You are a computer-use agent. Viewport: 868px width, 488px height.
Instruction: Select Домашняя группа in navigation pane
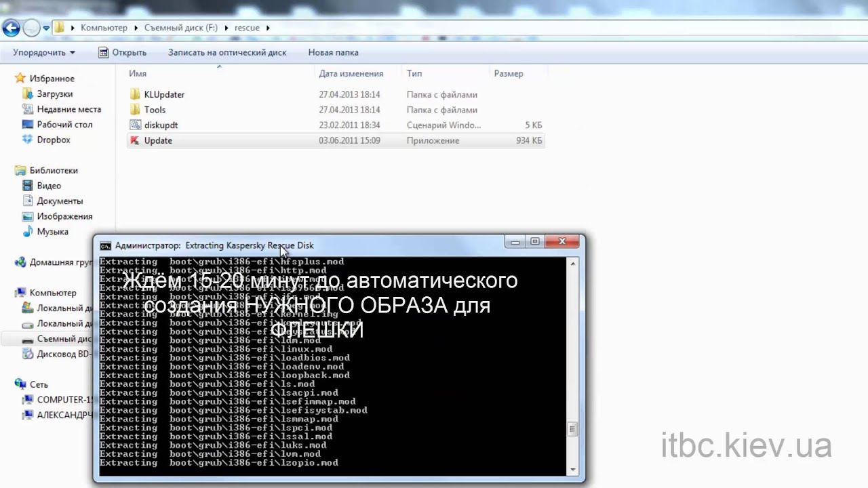pos(60,262)
